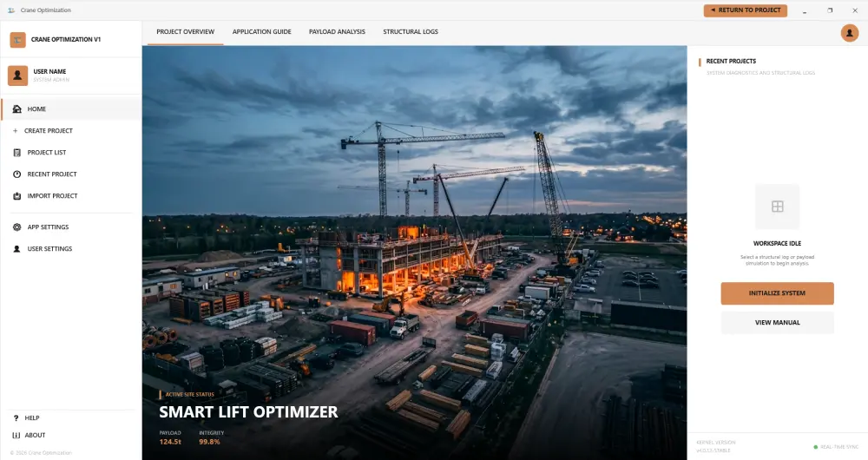Click the plus icon beside Create Project
The image size is (868, 460).
pyautogui.click(x=15, y=131)
